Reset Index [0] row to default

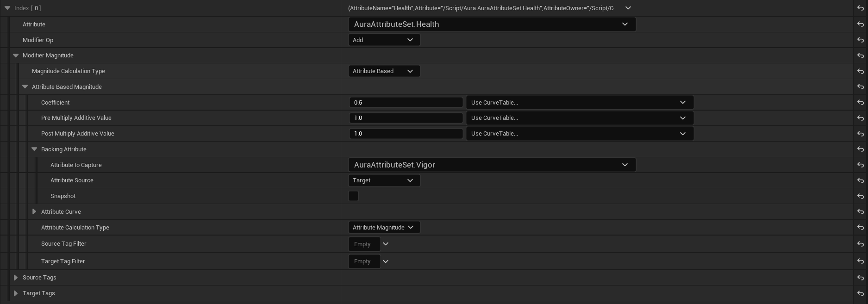pos(861,8)
